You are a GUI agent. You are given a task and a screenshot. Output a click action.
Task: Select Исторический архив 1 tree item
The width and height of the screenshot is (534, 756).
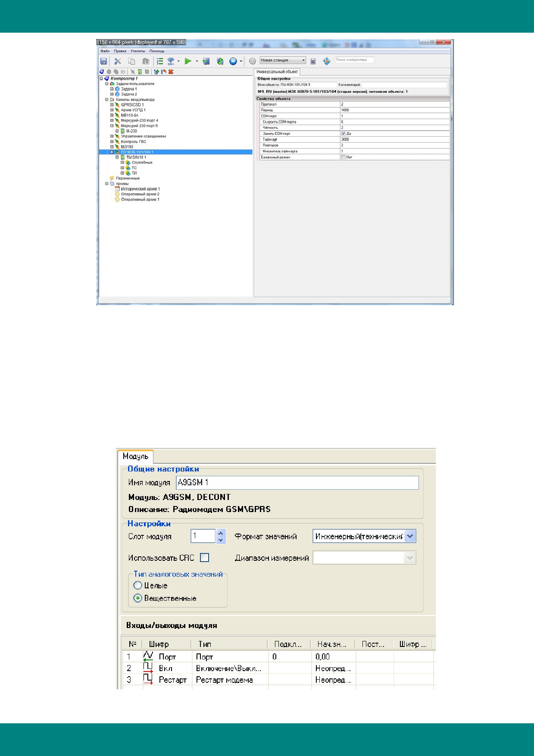141,189
